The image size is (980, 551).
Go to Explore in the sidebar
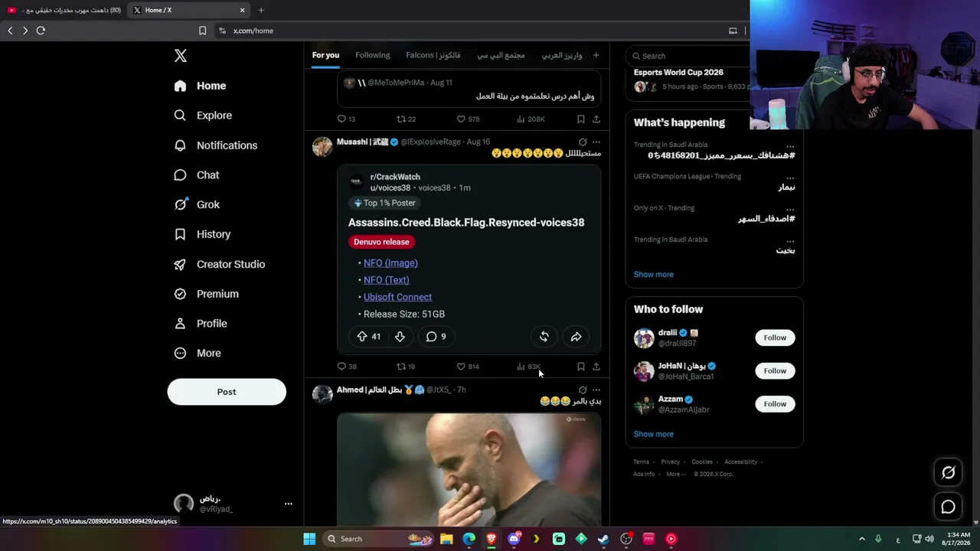pos(203,116)
